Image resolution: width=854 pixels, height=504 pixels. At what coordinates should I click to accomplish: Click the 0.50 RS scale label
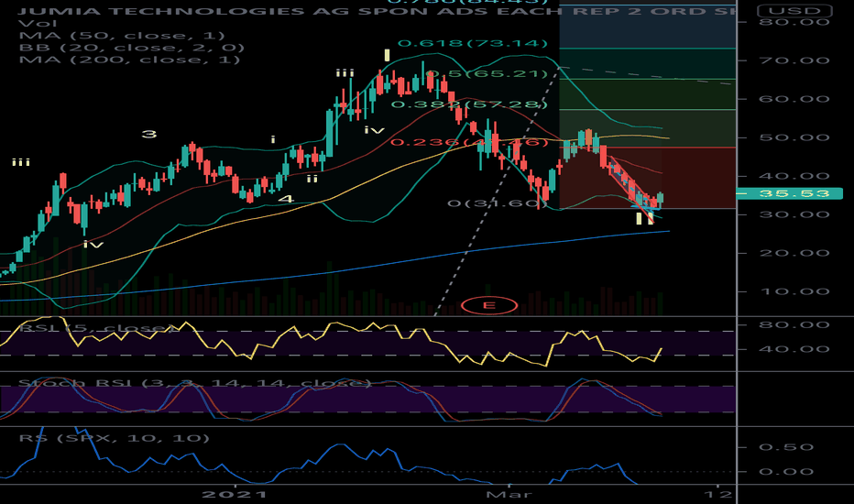click(786, 447)
